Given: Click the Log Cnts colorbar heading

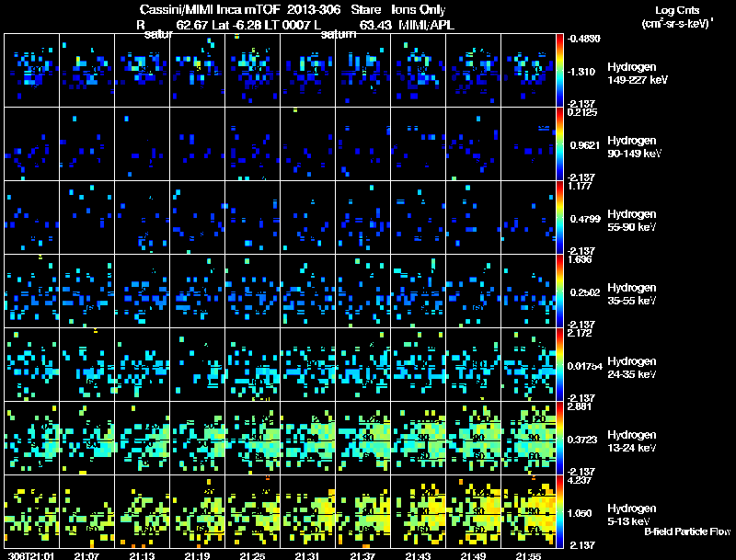Looking at the screenshot, I should pyautogui.click(x=677, y=10).
